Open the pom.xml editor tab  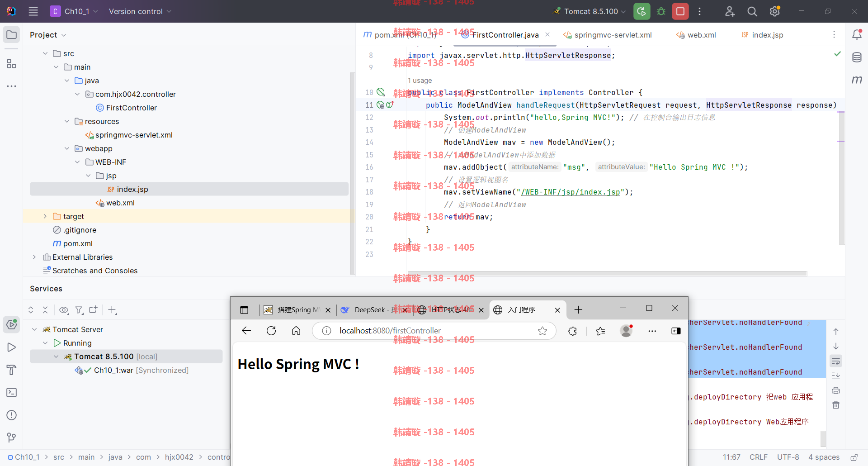(x=400, y=35)
